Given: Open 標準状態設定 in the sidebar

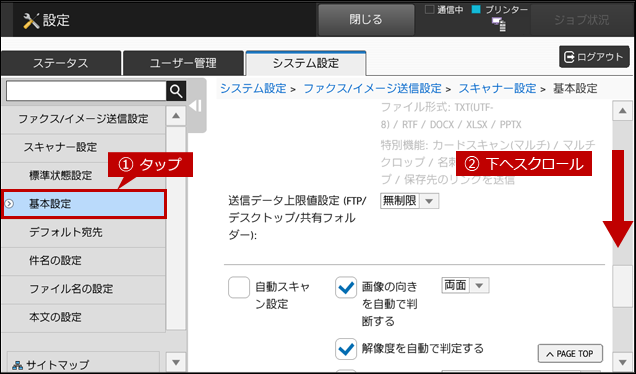Looking at the screenshot, I should click(83, 176).
